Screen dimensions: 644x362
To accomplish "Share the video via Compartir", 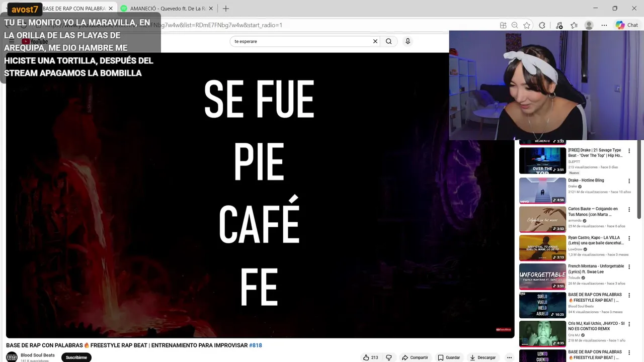I will tap(415, 357).
